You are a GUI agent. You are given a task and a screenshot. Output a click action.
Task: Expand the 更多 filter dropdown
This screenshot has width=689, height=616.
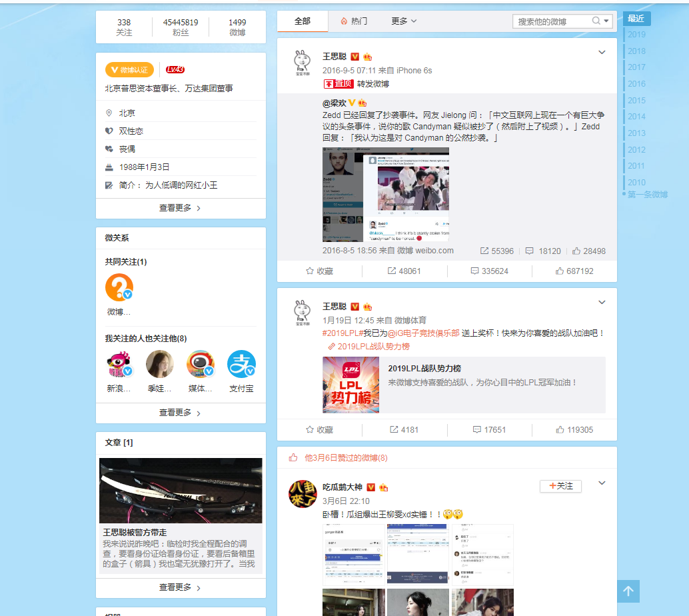click(x=404, y=21)
